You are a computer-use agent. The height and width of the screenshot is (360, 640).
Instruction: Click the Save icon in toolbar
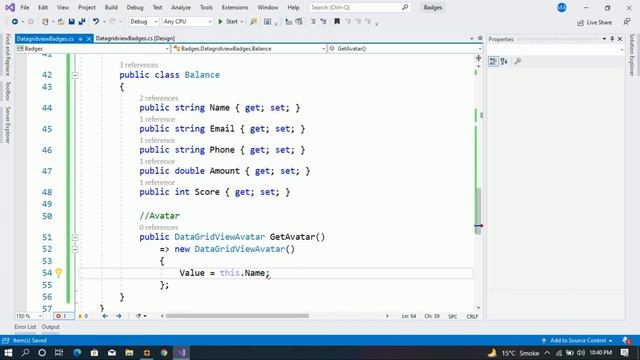point(71,22)
